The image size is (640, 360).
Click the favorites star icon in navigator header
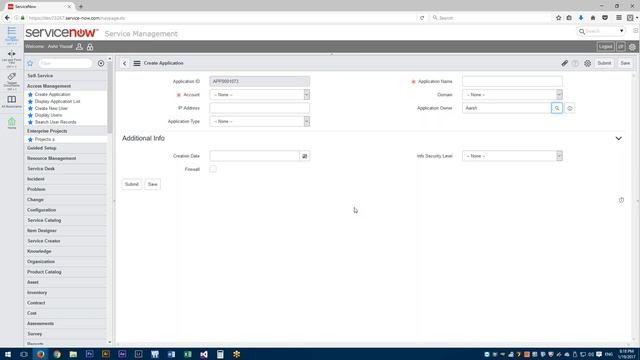pos(30,63)
